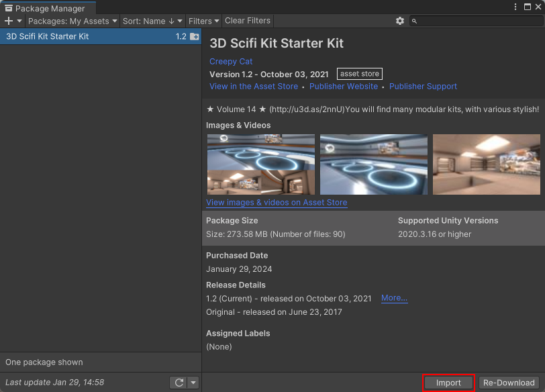Open the Publisher Website link
Viewport: 545px width, 392px height.
click(x=344, y=86)
